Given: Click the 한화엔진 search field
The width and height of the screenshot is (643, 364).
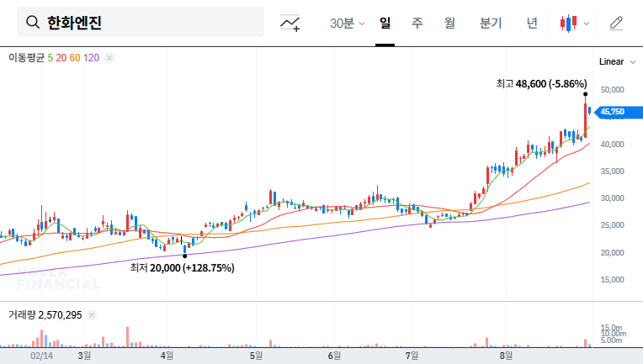Looking at the screenshot, I should coord(141,22).
